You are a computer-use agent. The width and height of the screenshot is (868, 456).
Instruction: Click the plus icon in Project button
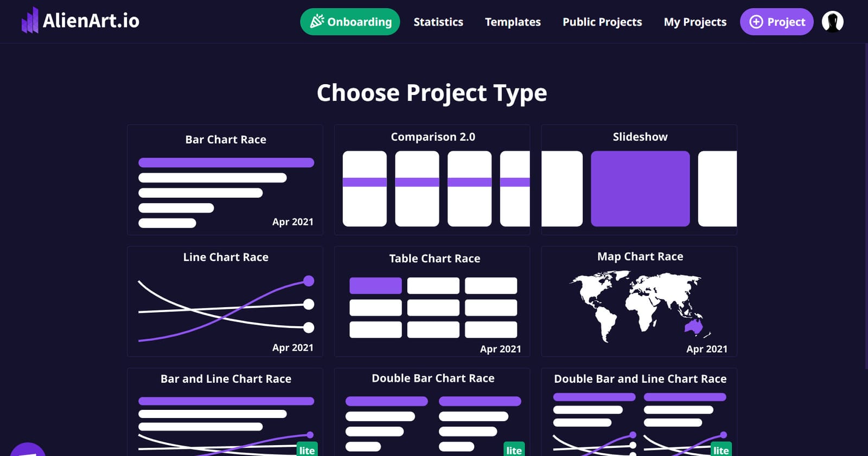[x=756, y=22]
